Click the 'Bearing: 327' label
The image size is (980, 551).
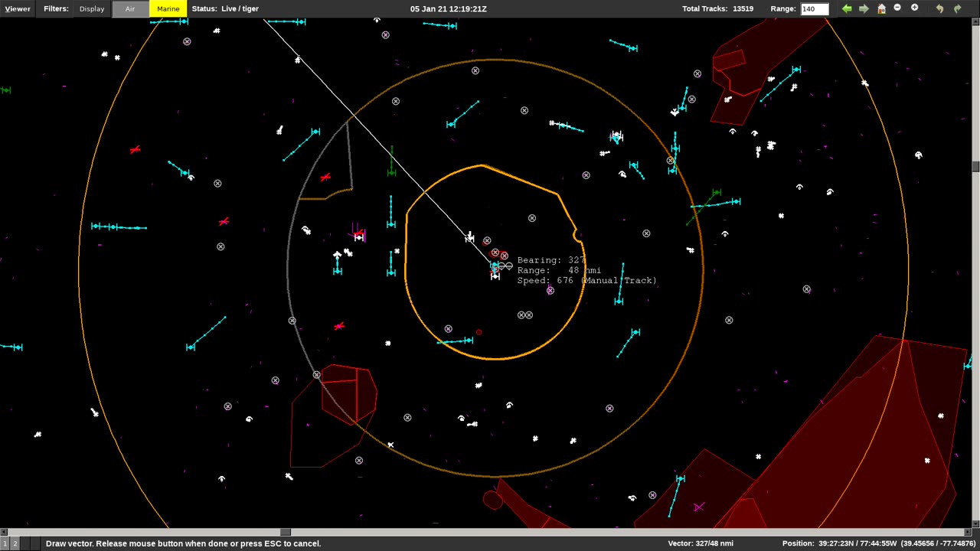[550, 260]
